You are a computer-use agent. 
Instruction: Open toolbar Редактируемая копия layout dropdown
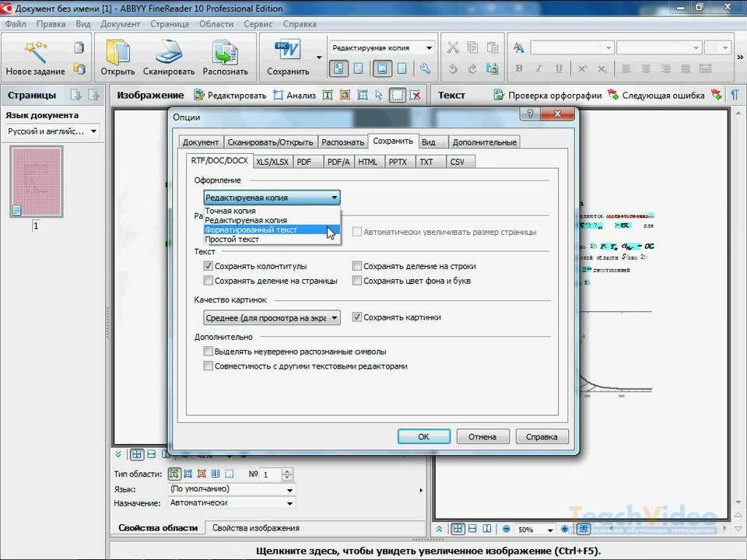tap(382, 47)
